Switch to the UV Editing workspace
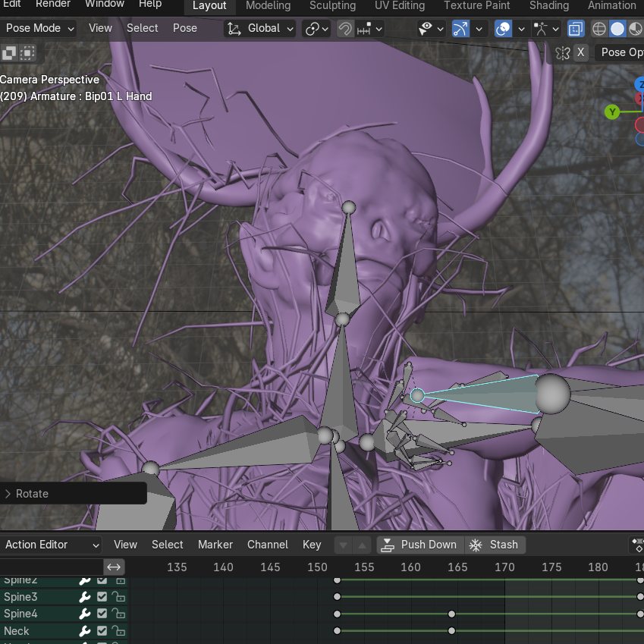 (400, 6)
